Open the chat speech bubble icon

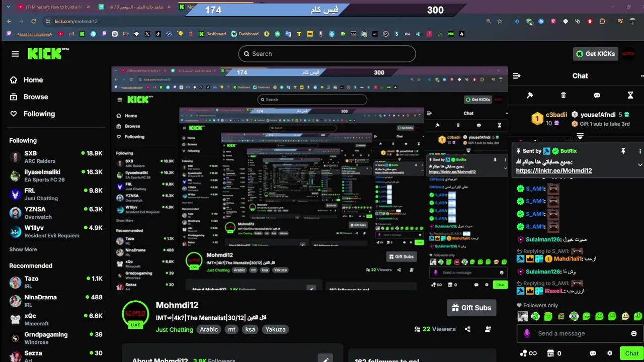click(x=597, y=95)
